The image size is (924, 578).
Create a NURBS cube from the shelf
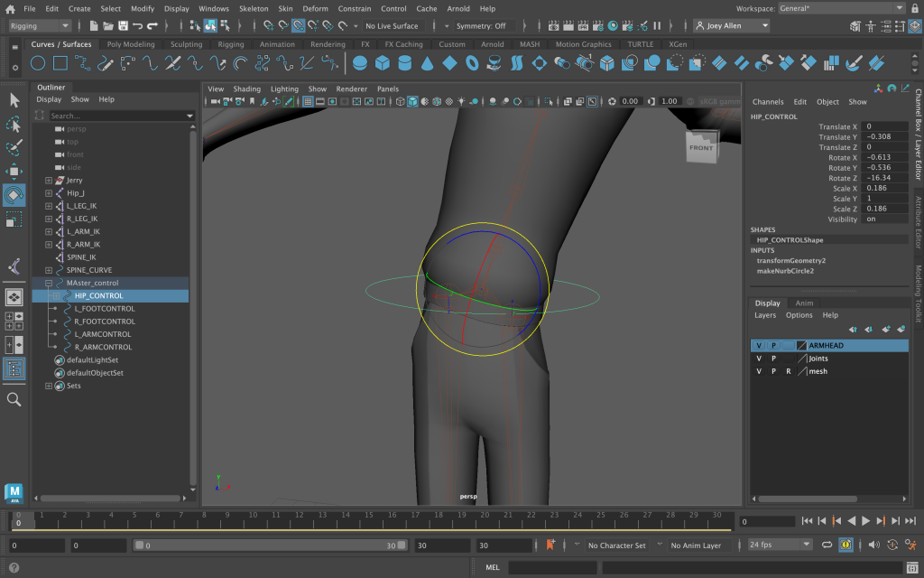[383, 63]
